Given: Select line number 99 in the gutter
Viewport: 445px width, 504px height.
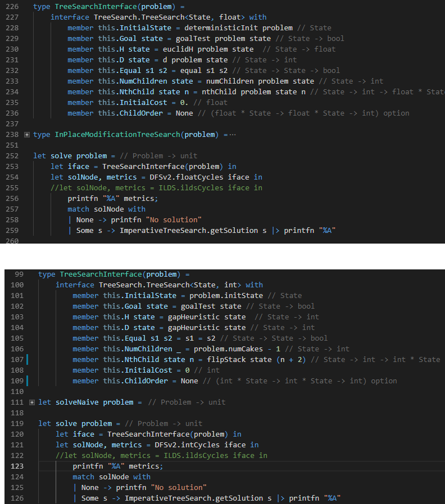Looking at the screenshot, I should click(x=19, y=274).
